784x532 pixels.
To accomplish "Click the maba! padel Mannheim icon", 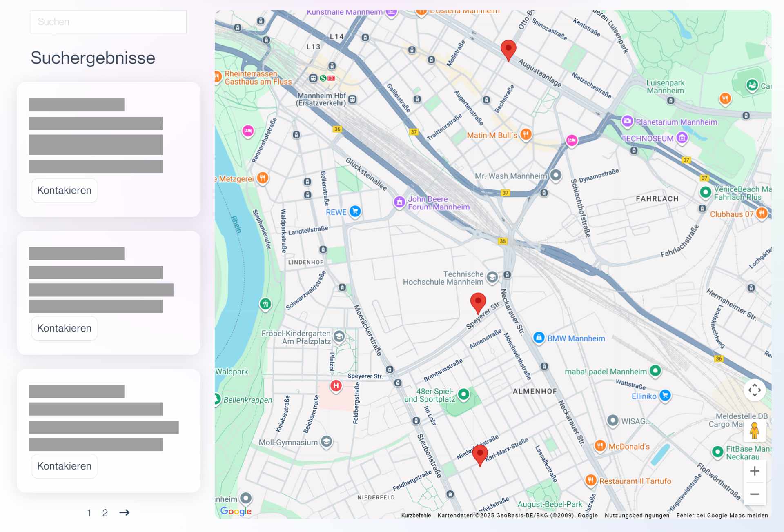I will click(x=655, y=371).
